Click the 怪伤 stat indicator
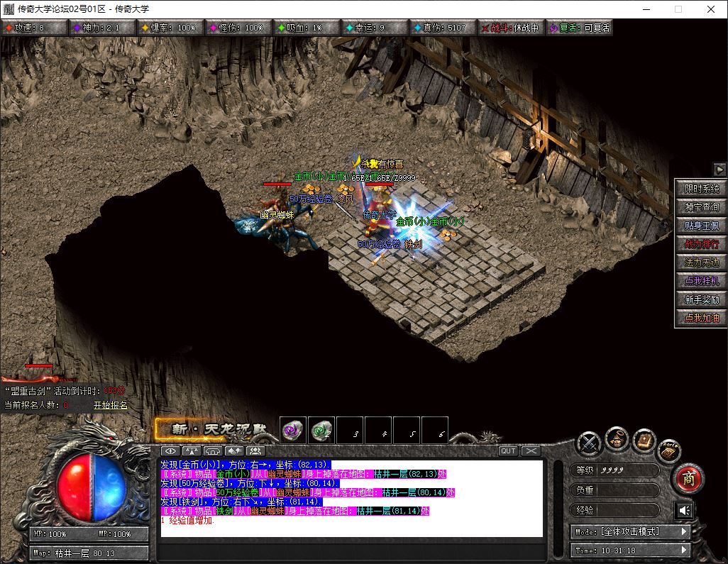 pos(238,28)
